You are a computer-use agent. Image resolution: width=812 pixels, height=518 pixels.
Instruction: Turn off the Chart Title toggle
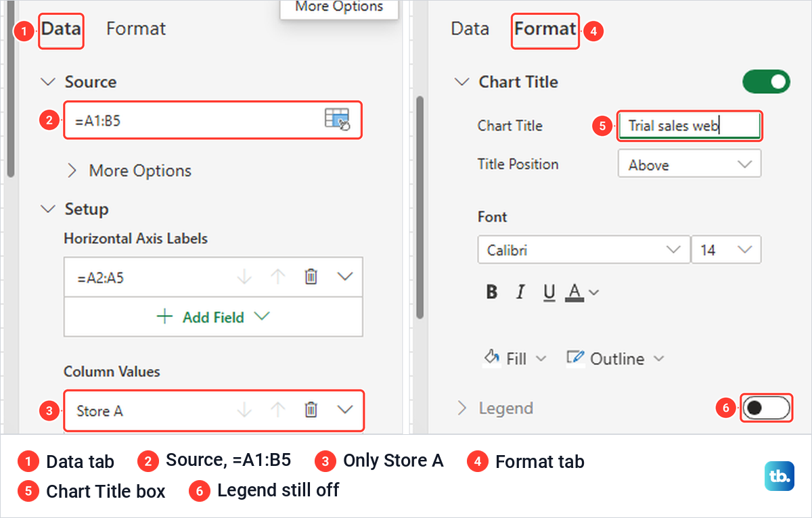point(766,82)
